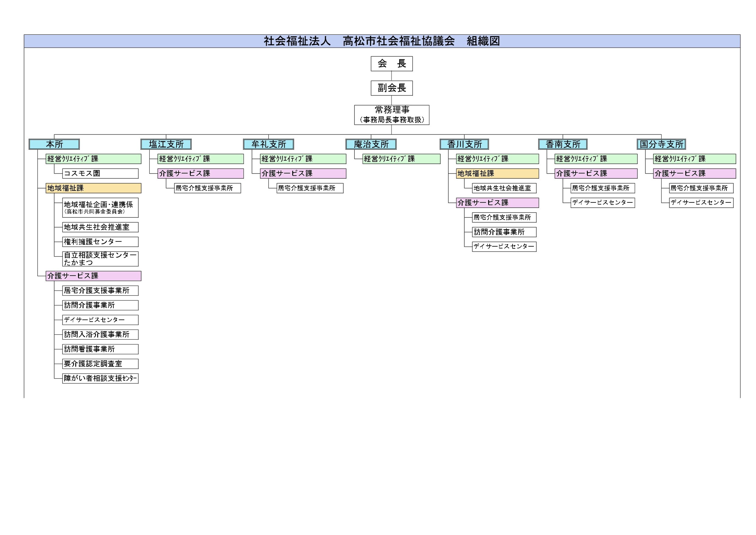
Task: Click the 副会長 box
Action: pyautogui.click(x=392, y=88)
